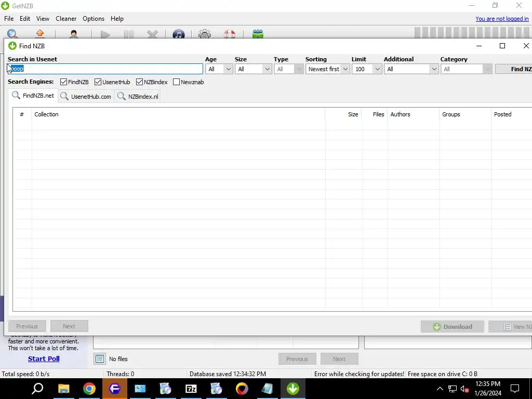The height and width of the screenshot is (399, 532).
Task: Click the You are not logged in link
Action: (502, 19)
